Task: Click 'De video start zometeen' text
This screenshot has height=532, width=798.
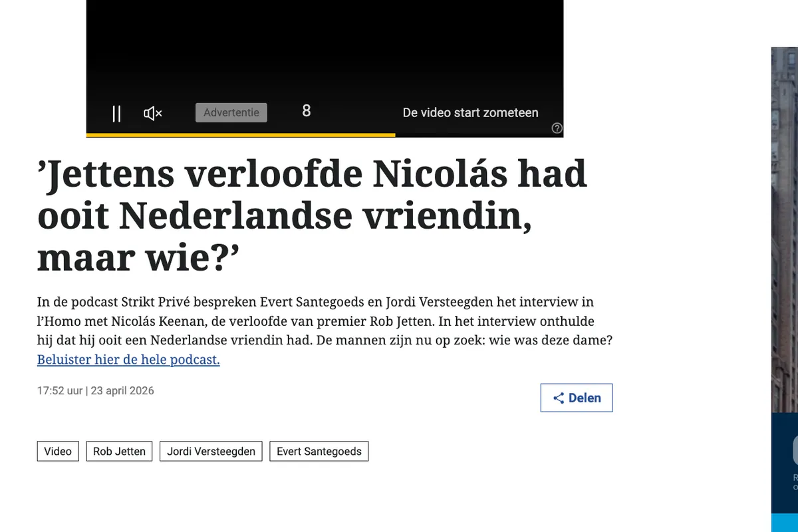Action: click(x=470, y=112)
